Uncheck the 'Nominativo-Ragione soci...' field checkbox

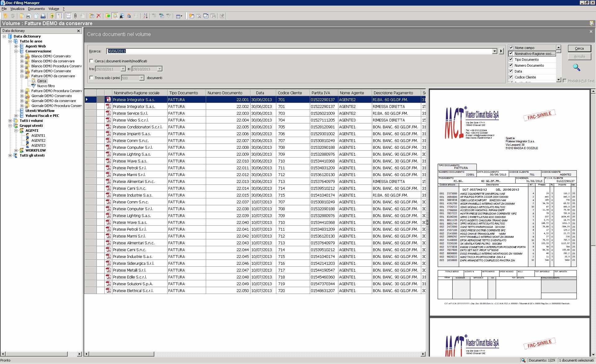tap(511, 54)
